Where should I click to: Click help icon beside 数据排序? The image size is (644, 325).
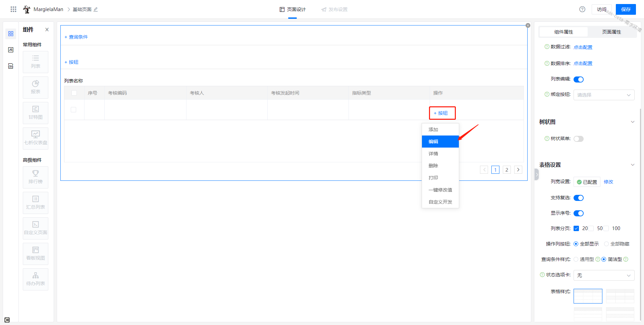(547, 63)
